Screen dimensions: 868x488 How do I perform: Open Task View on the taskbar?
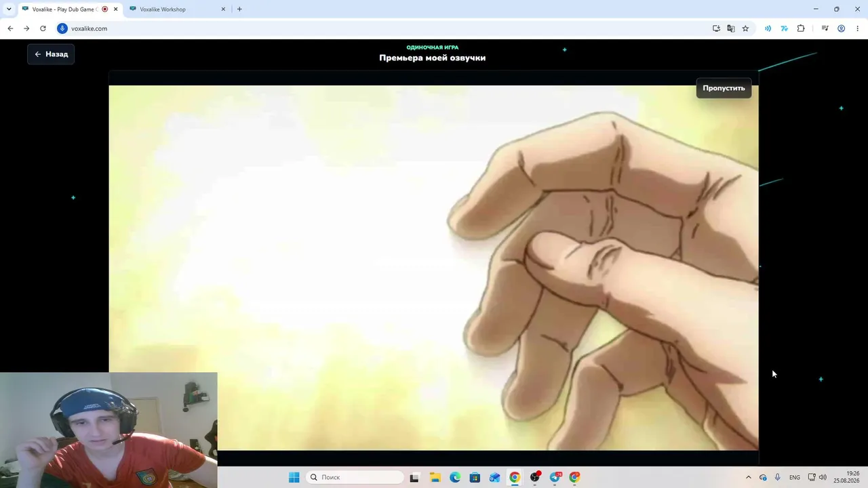tap(414, 477)
